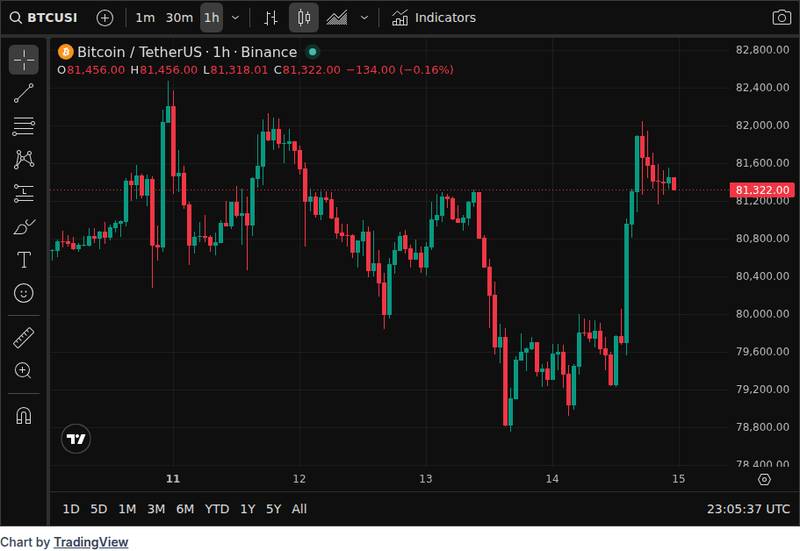Set range to All

click(x=299, y=509)
